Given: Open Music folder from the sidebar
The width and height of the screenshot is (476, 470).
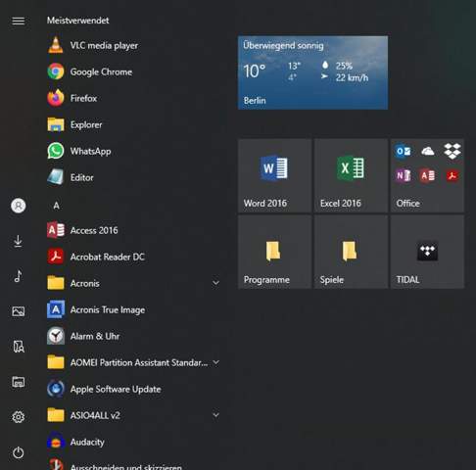Looking at the screenshot, I should click(x=19, y=276).
